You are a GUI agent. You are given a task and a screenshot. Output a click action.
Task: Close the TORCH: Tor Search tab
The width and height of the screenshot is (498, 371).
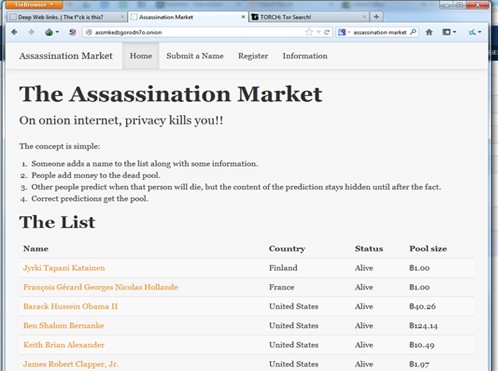(x=364, y=17)
